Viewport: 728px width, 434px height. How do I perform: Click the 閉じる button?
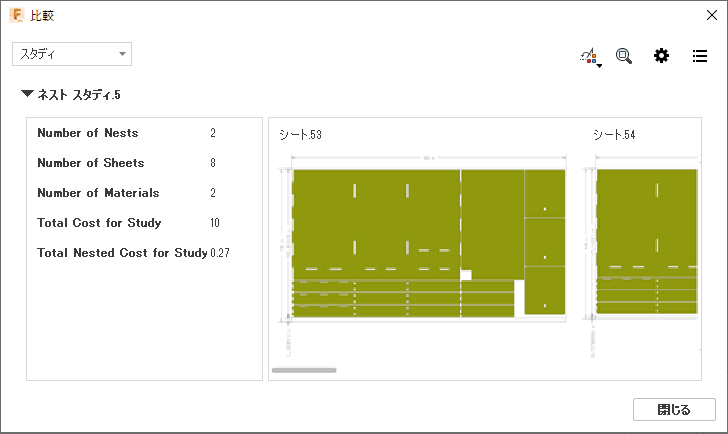(x=674, y=409)
